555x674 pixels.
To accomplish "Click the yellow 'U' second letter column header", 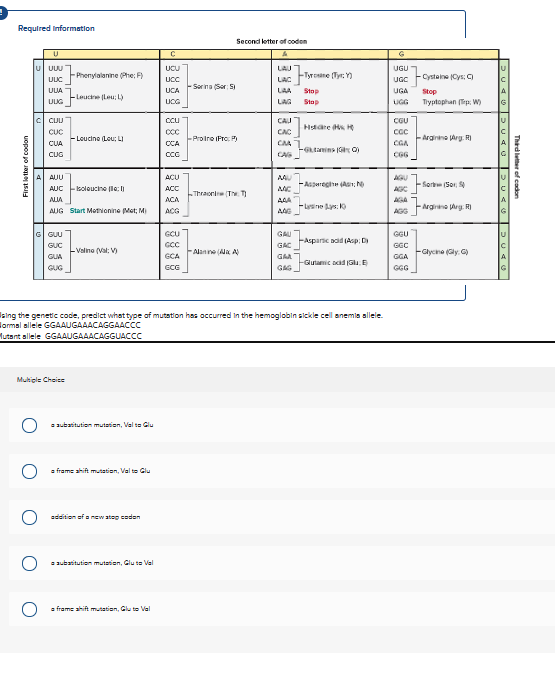I will click(101, 54).
